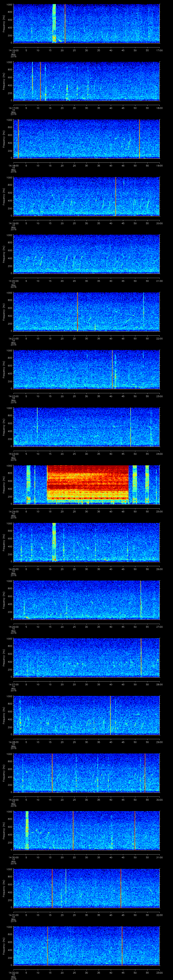The height and width of the screenshot is (980, 173).
Task: Open the spectrogram panel starting at 14:18:00
Action: 86,139
